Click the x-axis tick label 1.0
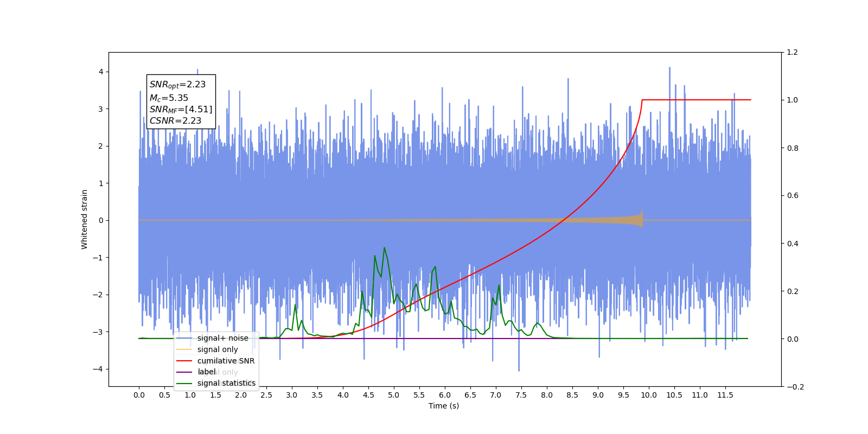 [x=190, y=395]
